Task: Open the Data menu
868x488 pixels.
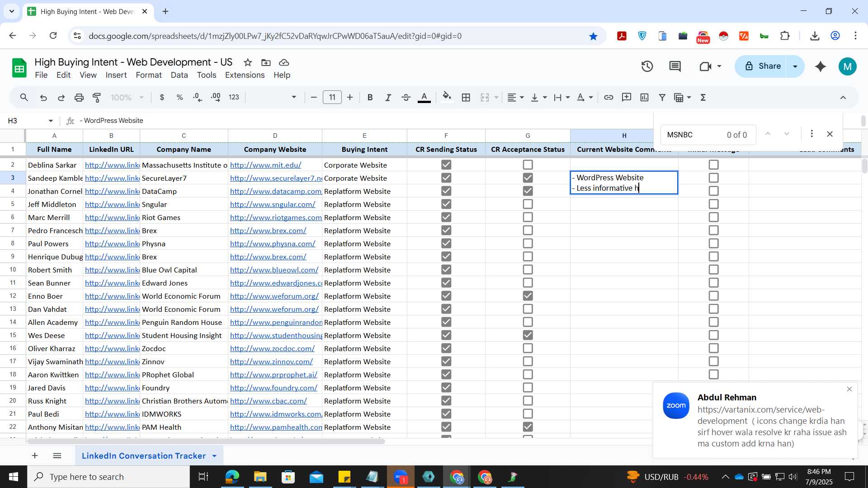Action: coord(179,75)
